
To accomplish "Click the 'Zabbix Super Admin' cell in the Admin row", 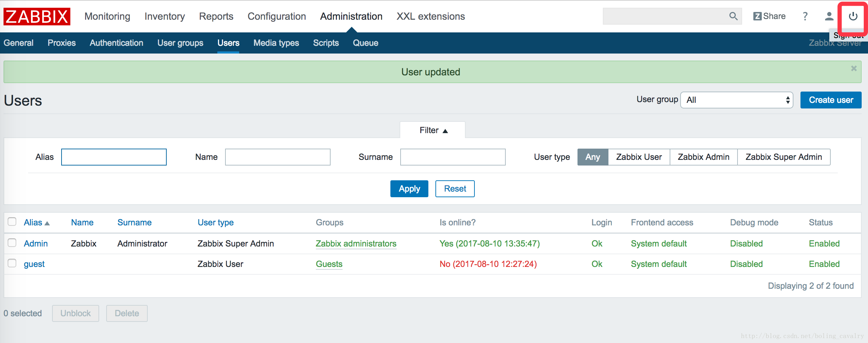I will (x=236, y=244).
